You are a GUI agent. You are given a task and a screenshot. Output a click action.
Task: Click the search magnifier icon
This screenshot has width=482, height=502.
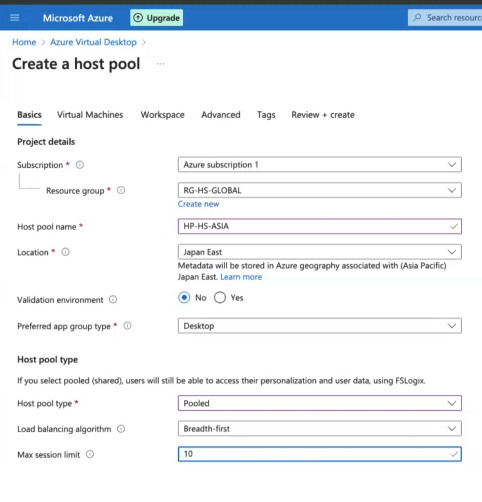417,17
